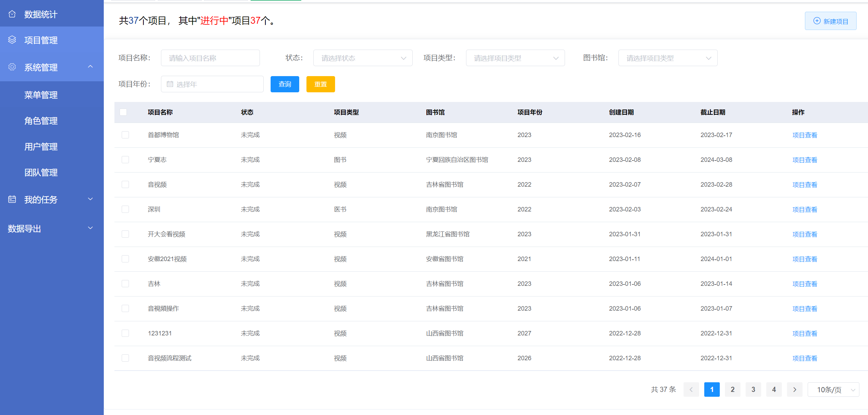Open 项目查看 for 宁夏志

coord(805,160)
